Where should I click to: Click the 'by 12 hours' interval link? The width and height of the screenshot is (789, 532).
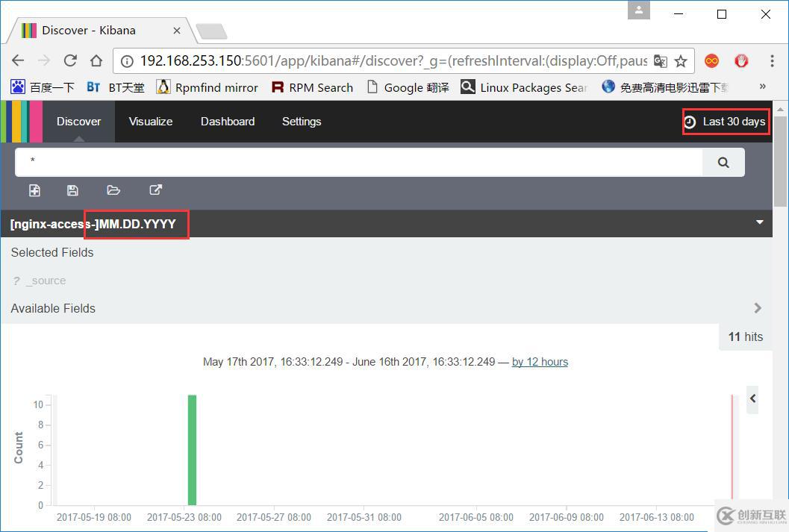click(540, 362)
